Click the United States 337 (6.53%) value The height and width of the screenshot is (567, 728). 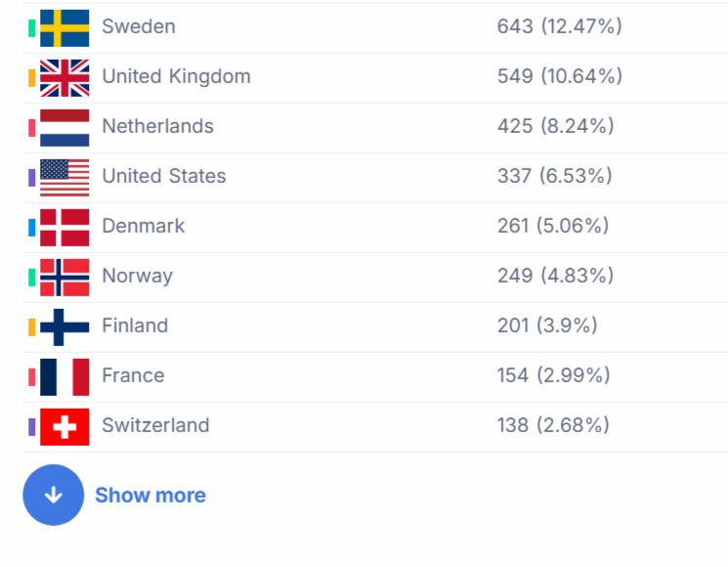click(555, 176)
